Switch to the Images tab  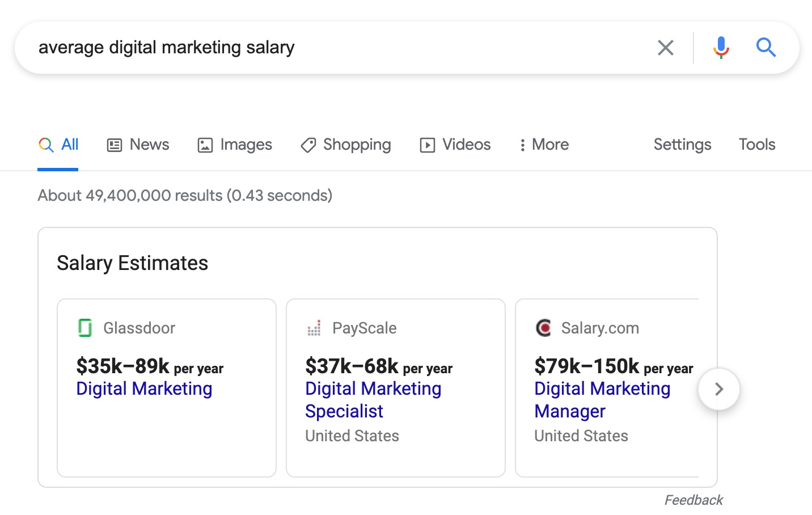(235, 145)
